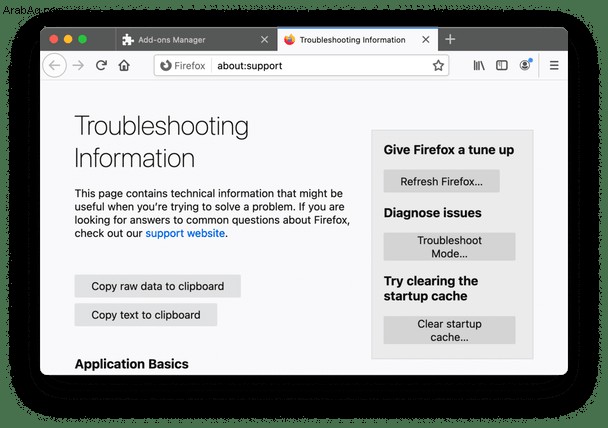Start Troubleshoot Mode
The height and width of the screenshot is (428, 608).
[449, 247]
